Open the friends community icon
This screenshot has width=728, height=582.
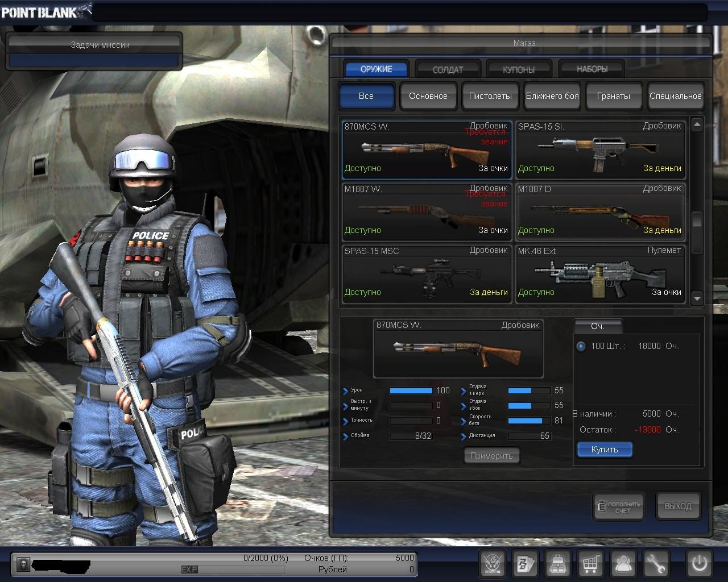point(623,564)
